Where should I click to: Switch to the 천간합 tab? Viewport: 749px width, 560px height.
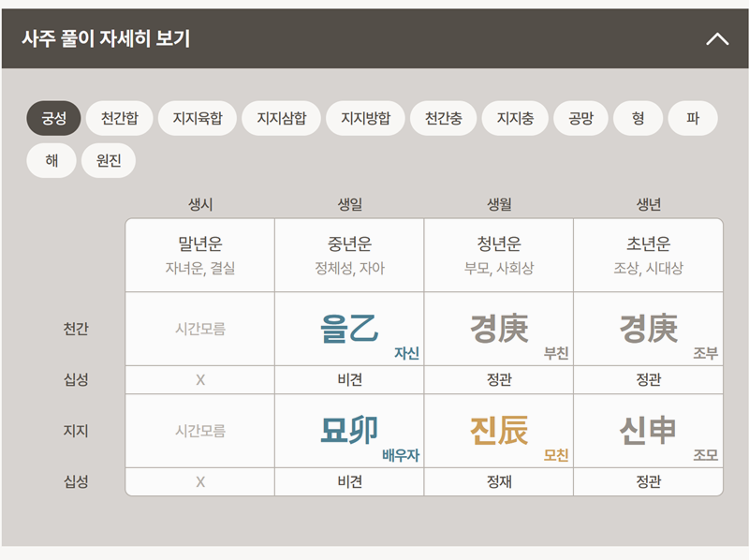120,118
